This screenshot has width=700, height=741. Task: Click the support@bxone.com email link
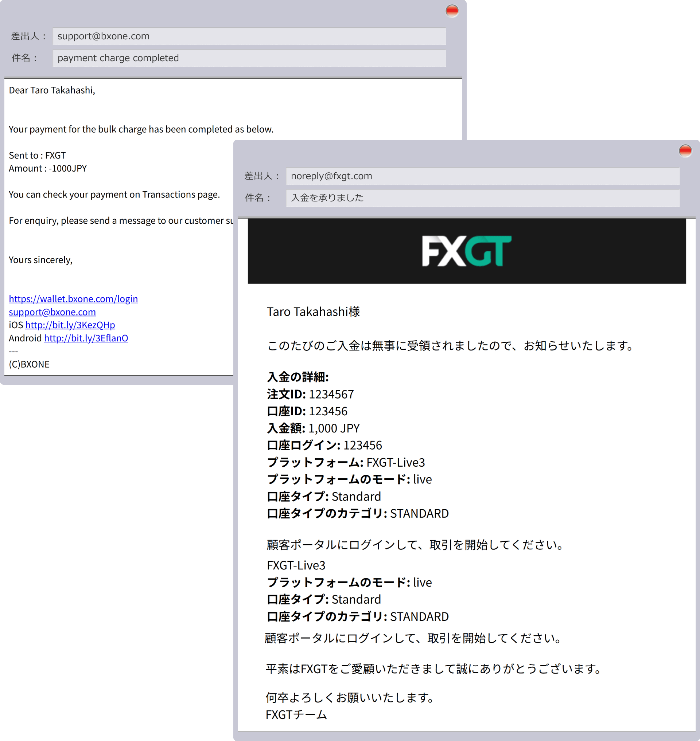click(x=52, y=312)
